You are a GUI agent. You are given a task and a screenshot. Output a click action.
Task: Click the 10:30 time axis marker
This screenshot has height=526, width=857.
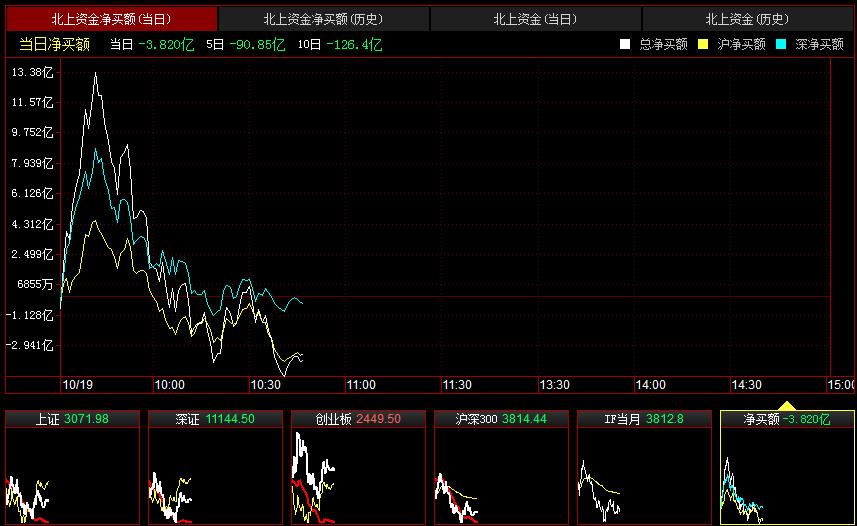click(265, 385)
